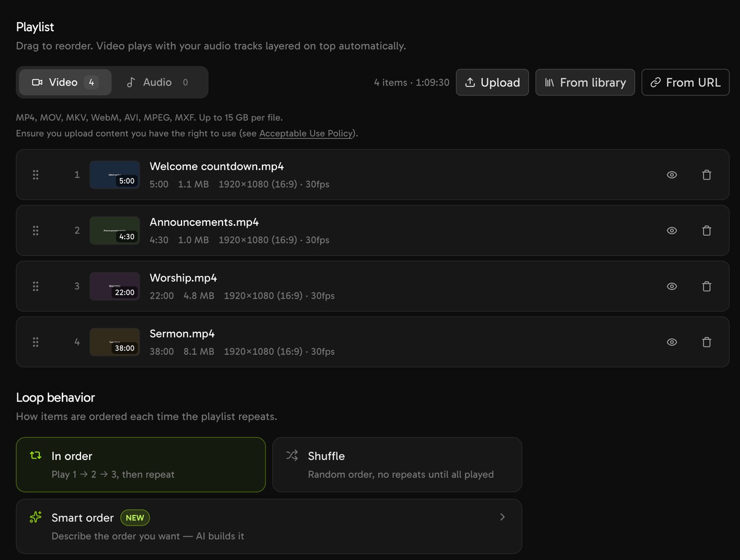Click the Upload button
Image resolution: width=740 pixels, height=560 pixels.
(492, 82)
